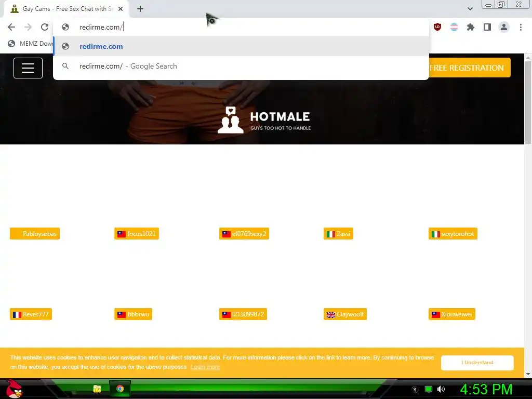Open the file explorer taskbar icon
This screenshot has height=399, width=532.
tap(97, 389)
